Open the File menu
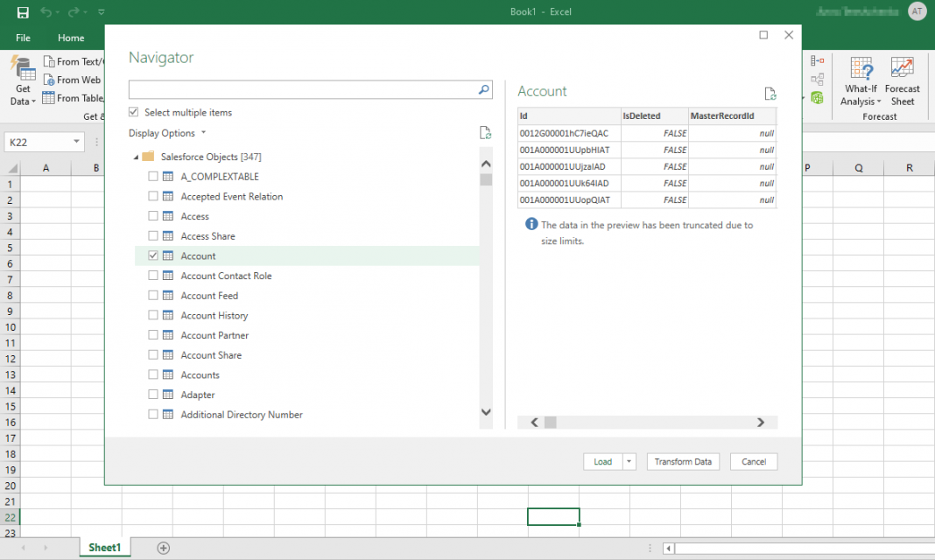Image resolution: width=935 pixels, height=560 pixels. pyautogui.click(x=23, y=38)
